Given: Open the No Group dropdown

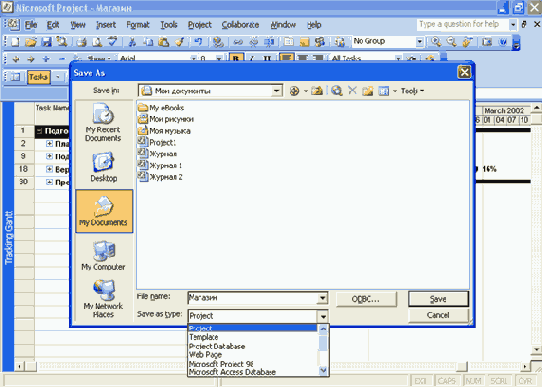Looking at the screenshot, I should coord(419,42).
